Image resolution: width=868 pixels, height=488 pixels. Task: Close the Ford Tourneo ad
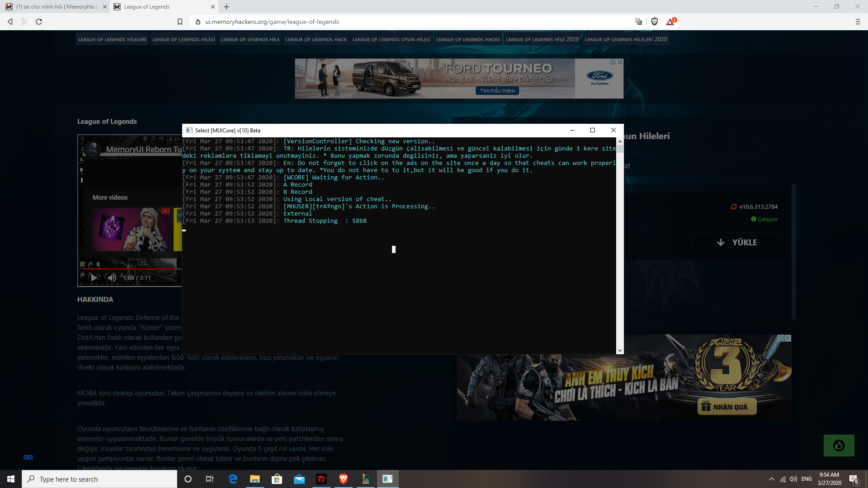coord(620,62)
